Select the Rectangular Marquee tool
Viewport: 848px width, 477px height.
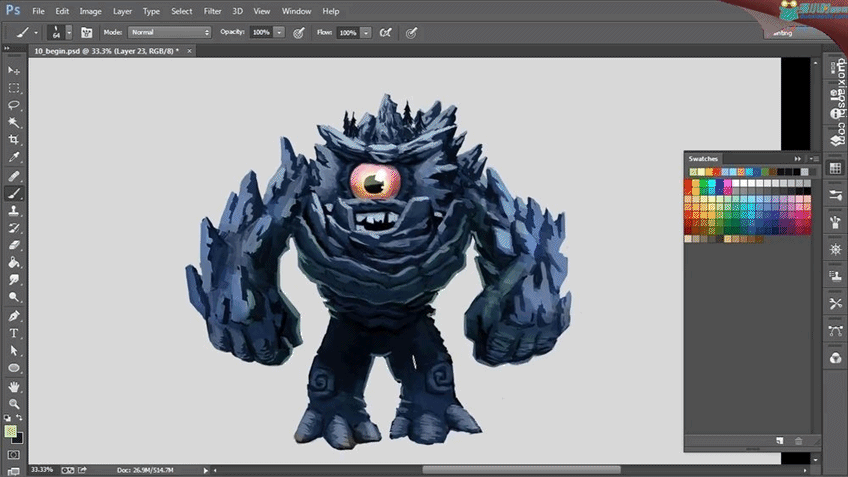click(x=14, y=88)
